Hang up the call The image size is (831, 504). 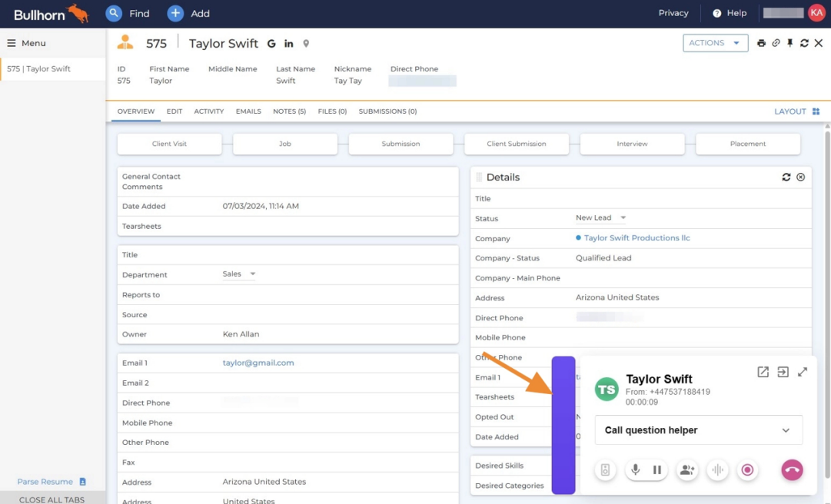coord(792,469)
